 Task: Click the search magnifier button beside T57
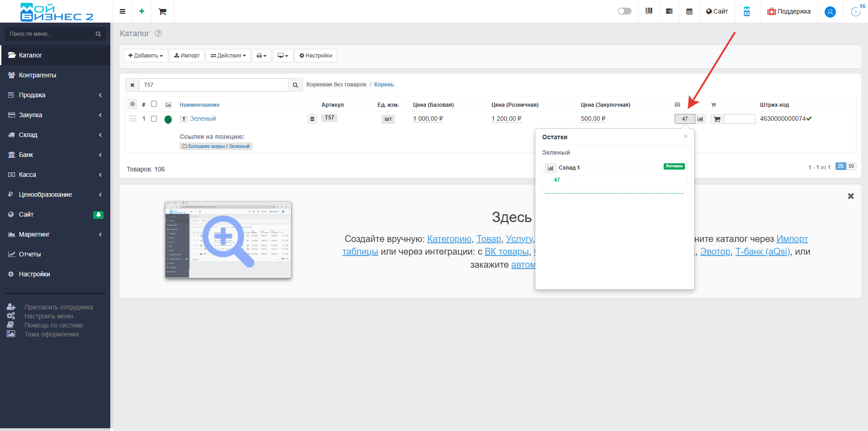tap(295, 85)
